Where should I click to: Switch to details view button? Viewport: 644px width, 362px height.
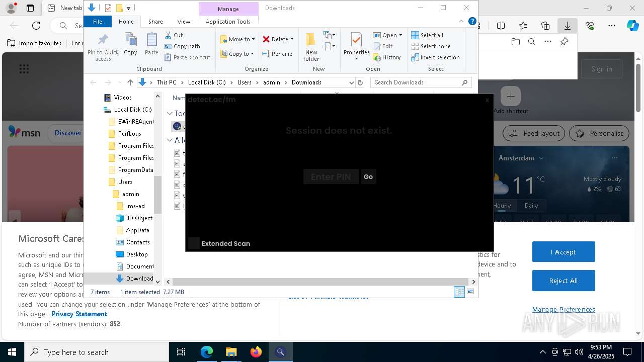tap(459, 292)
